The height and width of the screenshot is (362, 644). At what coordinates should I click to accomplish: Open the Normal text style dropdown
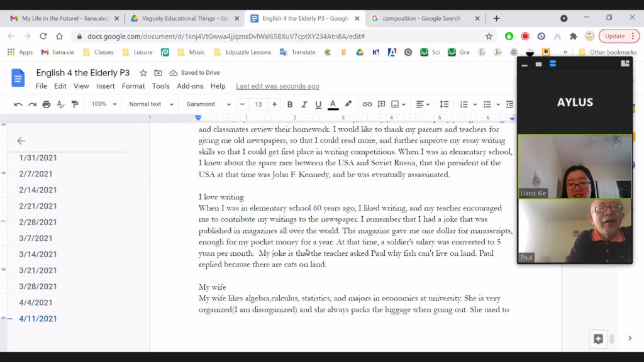(151, 104)
